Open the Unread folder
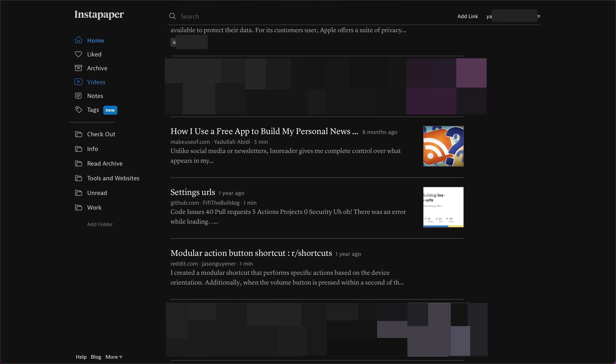The height and width of the screenshot is (364, 616). (x=97, y=193)
